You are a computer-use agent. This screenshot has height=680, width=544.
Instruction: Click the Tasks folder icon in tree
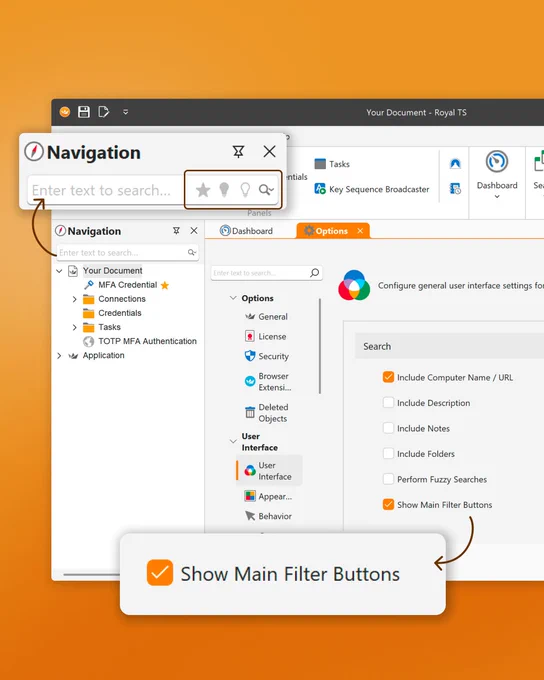click(x=88, y=327)
